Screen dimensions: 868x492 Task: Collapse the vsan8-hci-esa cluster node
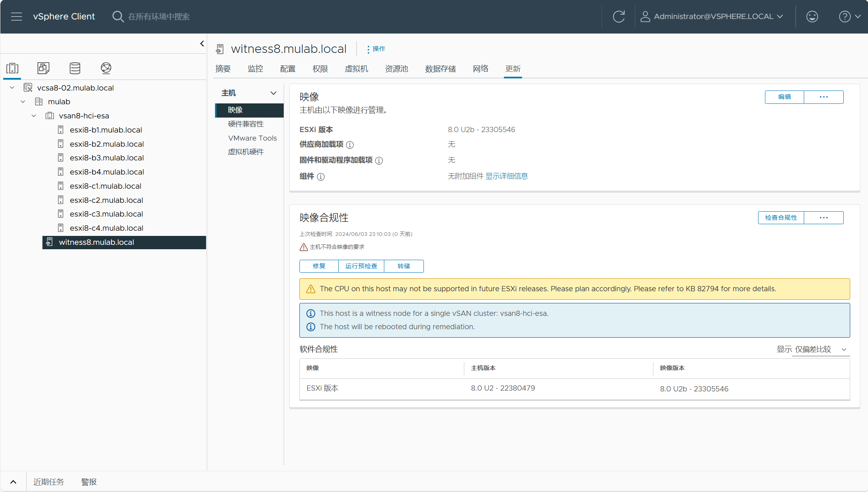click(34, 116)
